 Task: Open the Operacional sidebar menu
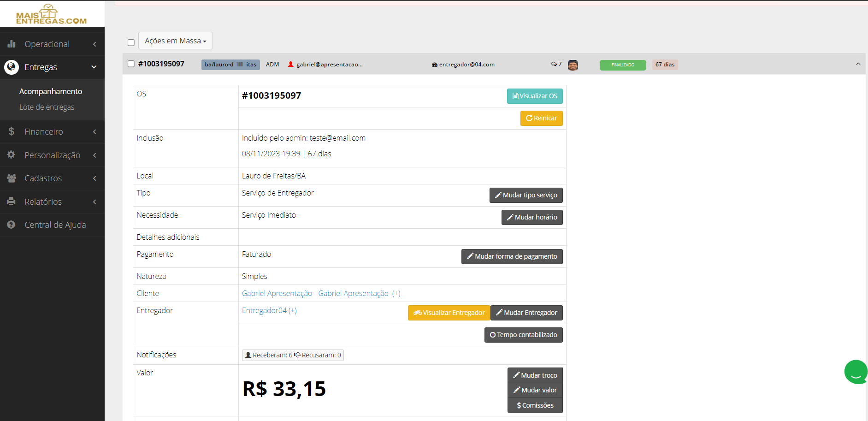coord(52,44)
